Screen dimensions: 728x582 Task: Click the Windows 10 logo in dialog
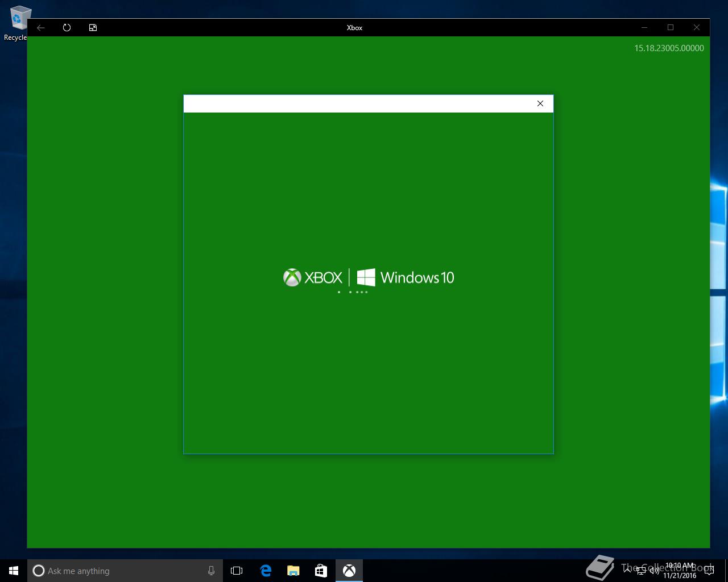(x=366, y=277)
